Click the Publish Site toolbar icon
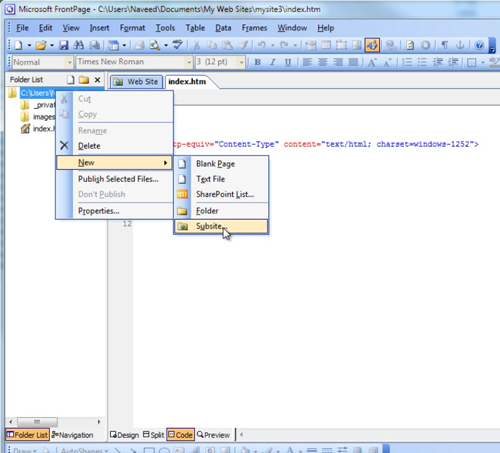Viewport: 500px width, 453px height. click(95, 45)
